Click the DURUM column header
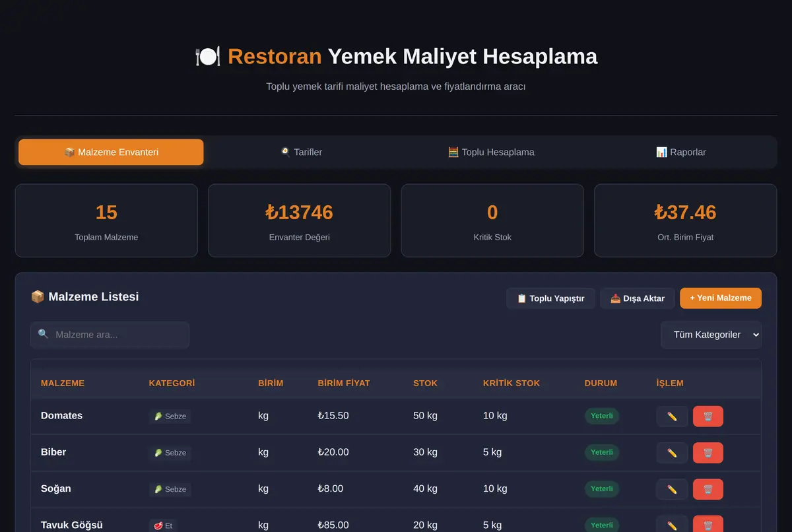 601,383
